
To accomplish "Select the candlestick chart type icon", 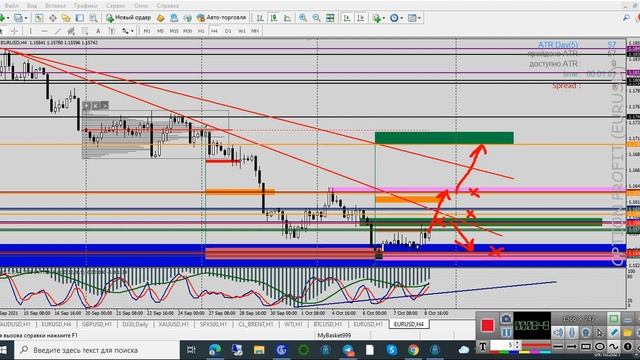I will click(274, 18).
